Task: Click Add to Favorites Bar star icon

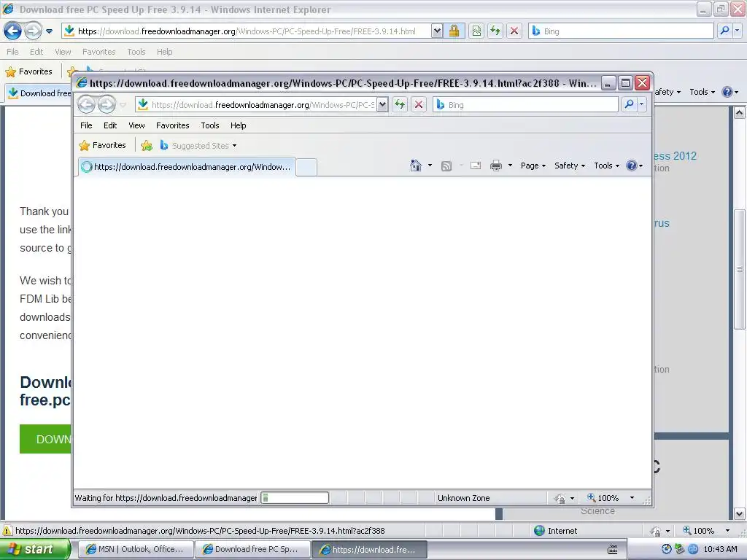Action: pos(147,145)
